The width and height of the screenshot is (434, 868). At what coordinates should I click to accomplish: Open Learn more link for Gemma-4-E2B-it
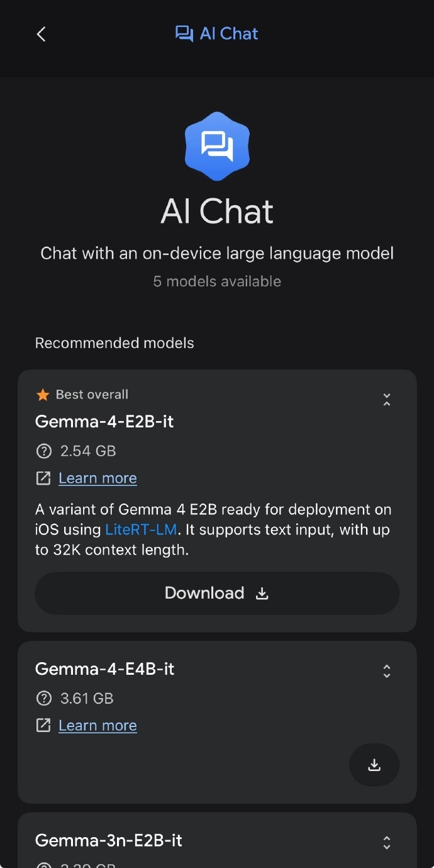click(97, 478)
